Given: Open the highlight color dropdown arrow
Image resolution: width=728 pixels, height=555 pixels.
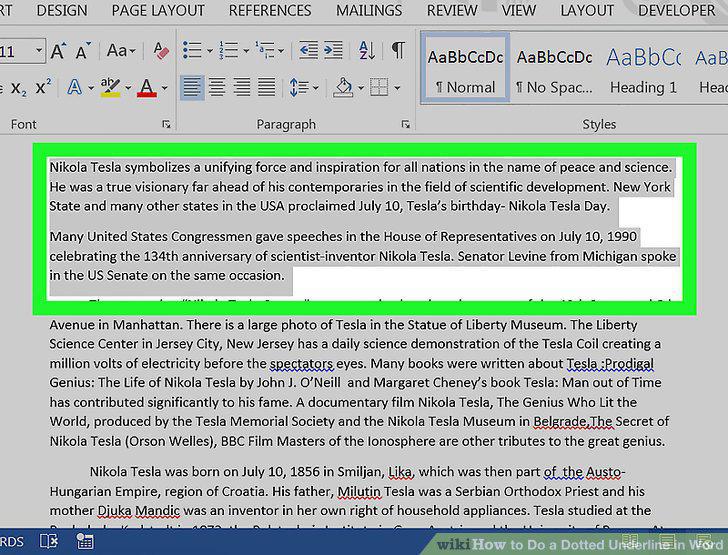Looking at the screenshot, I should tap(128, 87).
